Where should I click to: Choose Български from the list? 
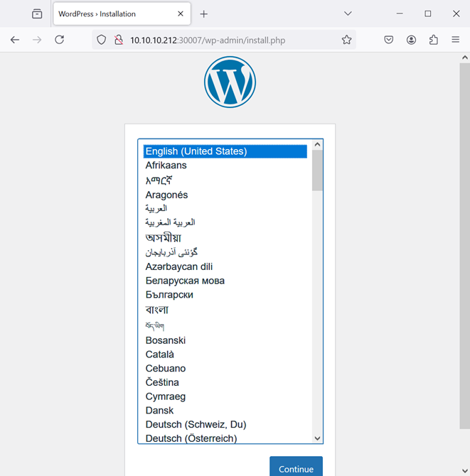[x=225, y=295]
